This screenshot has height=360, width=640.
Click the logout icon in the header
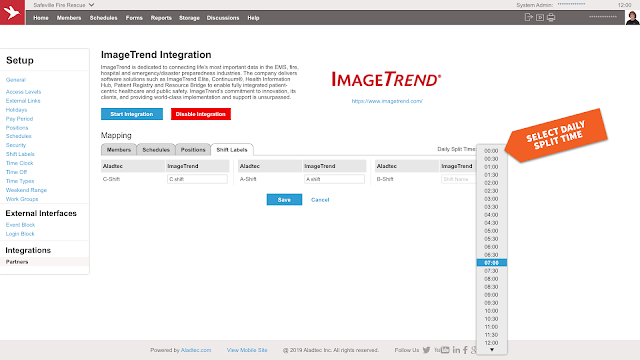[529, 17]
